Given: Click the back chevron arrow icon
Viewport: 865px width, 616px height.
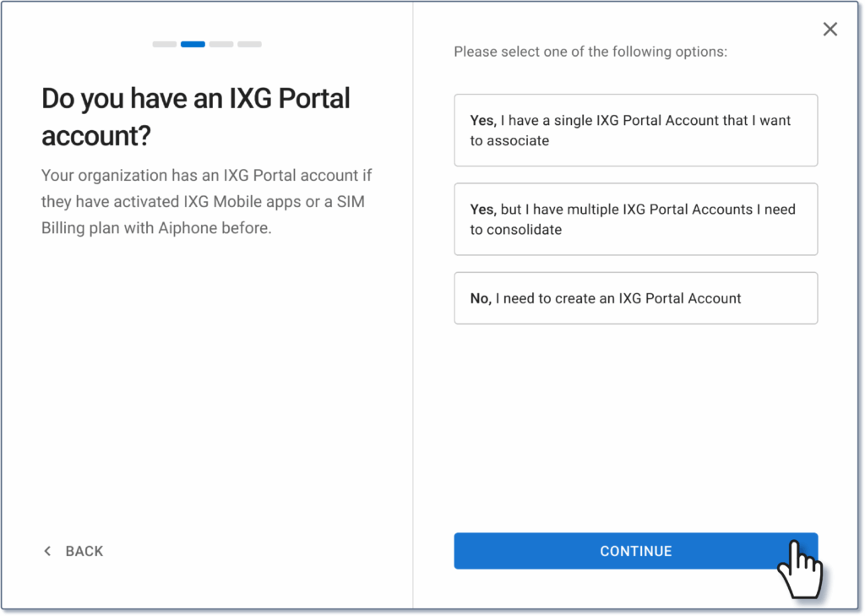Looking at the screenshot, I should click(47, 551).
